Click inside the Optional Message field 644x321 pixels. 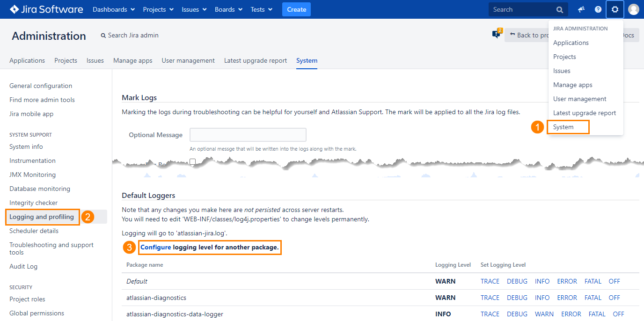[248, 135]
